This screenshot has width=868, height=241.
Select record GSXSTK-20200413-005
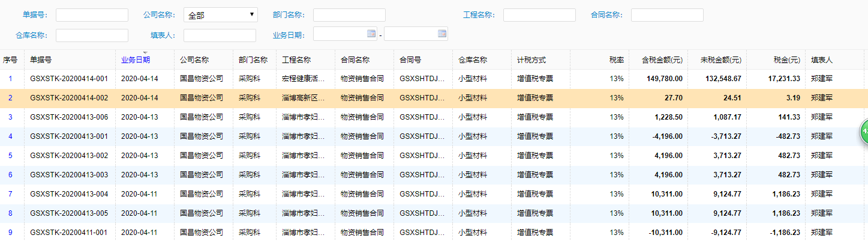[x=69, y=213]
